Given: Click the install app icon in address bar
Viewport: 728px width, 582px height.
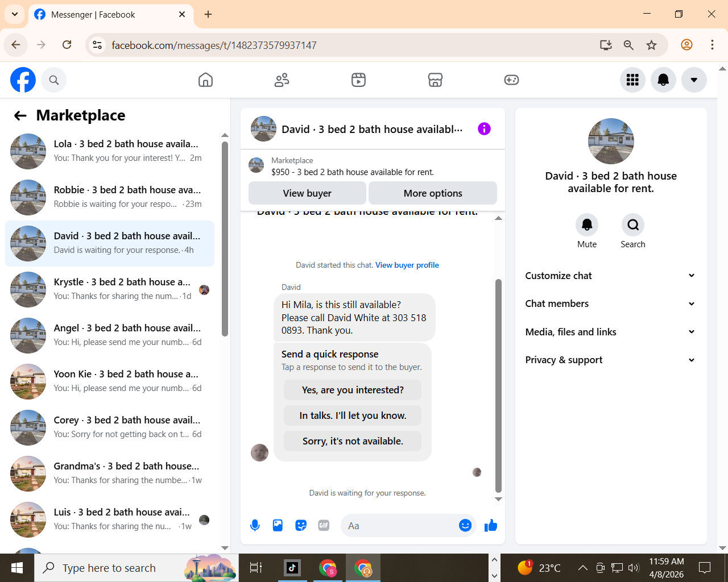Looking at the screenshot, I should (606, 45).
